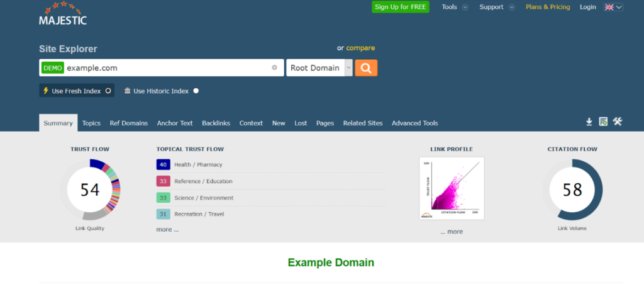This screenshot has height=284, width=644.
Task: Click the lightning bolt Fresh Index icon
Action: pyautogui.click(x=45, y=91)
